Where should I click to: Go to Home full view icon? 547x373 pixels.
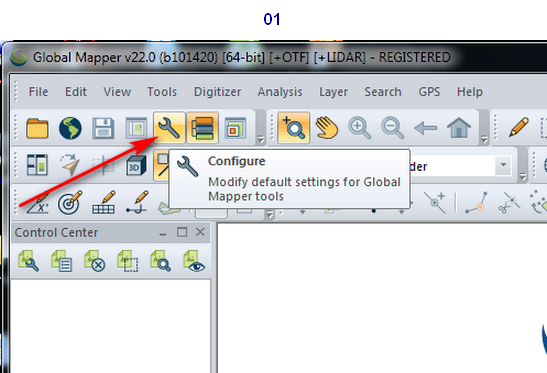coord(459,128)
